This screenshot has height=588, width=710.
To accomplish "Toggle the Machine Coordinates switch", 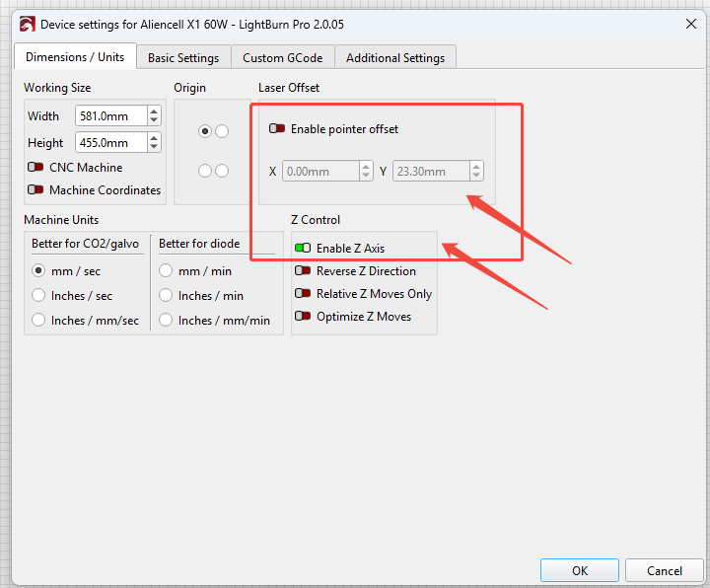I will [x=35, y=189].
